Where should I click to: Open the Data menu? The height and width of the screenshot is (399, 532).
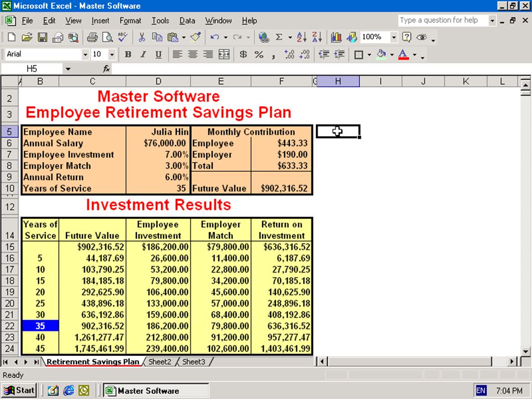tap(187, 21)
